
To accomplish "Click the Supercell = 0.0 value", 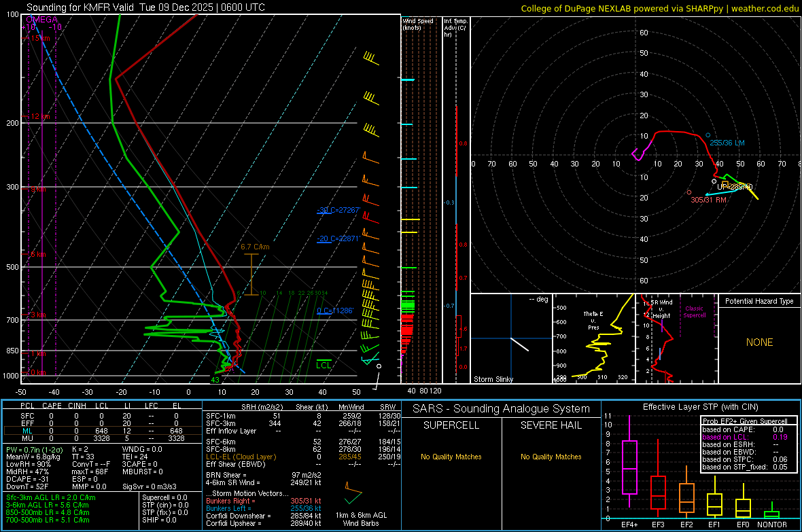I will point(164,497).
